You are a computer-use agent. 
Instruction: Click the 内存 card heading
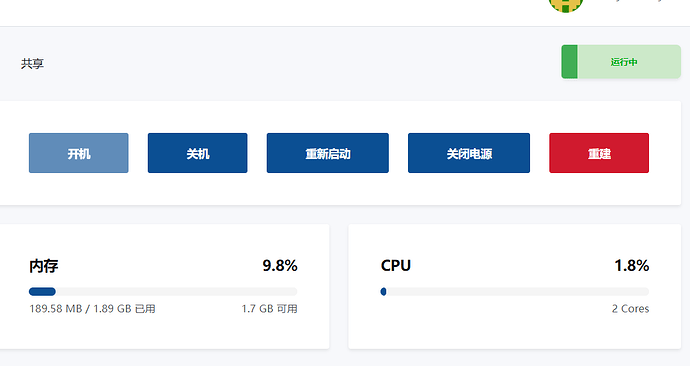point(44,266)
